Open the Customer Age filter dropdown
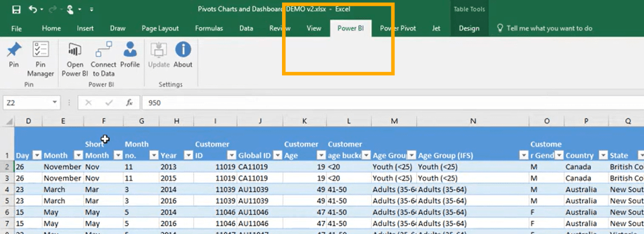The image size is (644, 234). 321,155
